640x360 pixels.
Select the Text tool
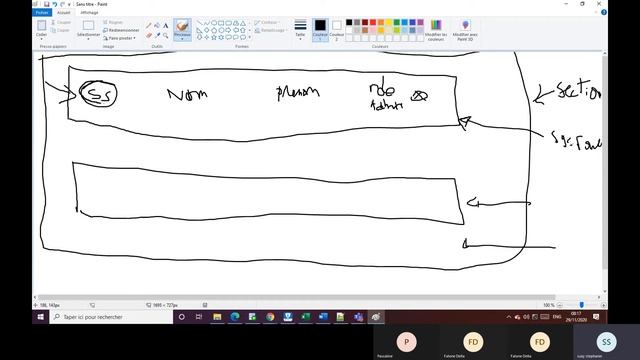tap(166, 26)
